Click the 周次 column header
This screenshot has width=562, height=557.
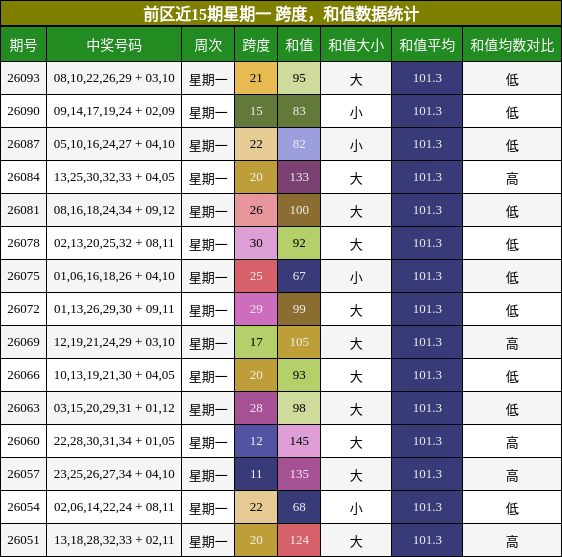(208, 45)
